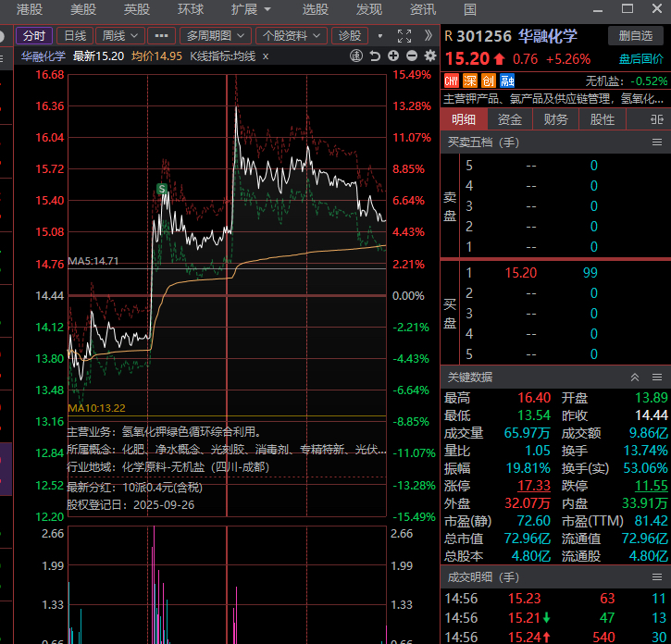Close K线指标:均线 indicator with the x

(x=266, y=56)
